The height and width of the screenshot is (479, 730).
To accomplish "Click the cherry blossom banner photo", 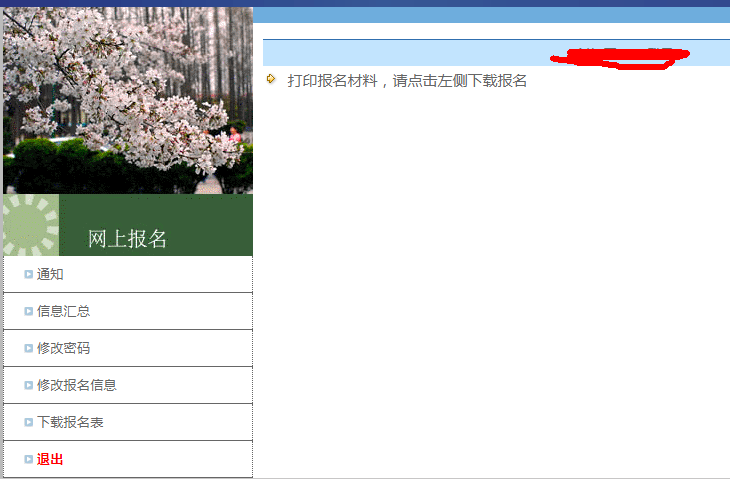I will tap(128, 100).
